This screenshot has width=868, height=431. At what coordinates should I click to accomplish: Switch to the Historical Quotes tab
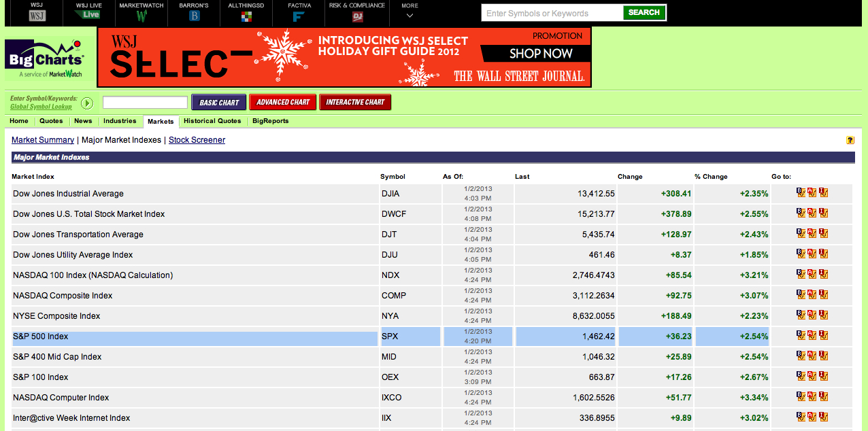tap(212, 121)
